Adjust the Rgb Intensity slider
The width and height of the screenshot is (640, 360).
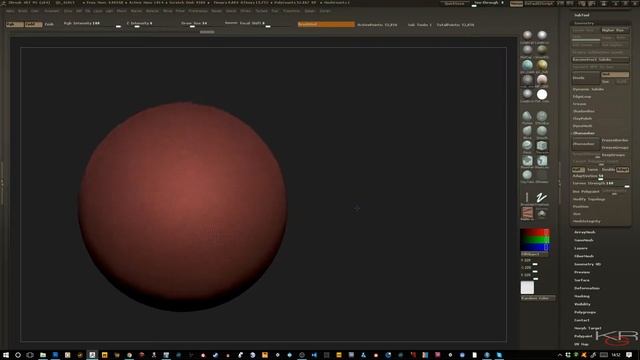coord(92,24)
